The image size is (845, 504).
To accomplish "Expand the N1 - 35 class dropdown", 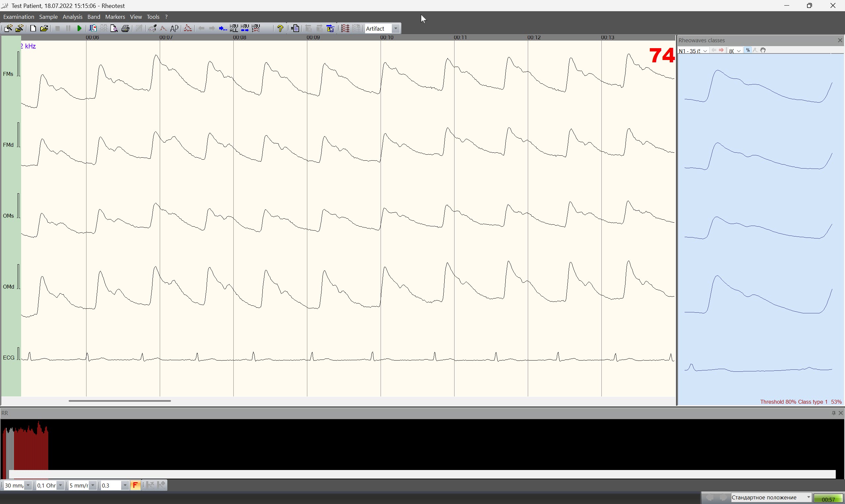I will tap(705, 50).
